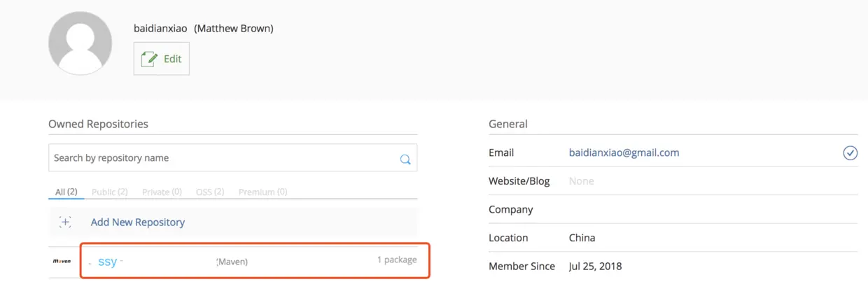The height and width of the screenshot is (284, 868).
Task: Click the edit pencil icon
Action: pos(149,59)
